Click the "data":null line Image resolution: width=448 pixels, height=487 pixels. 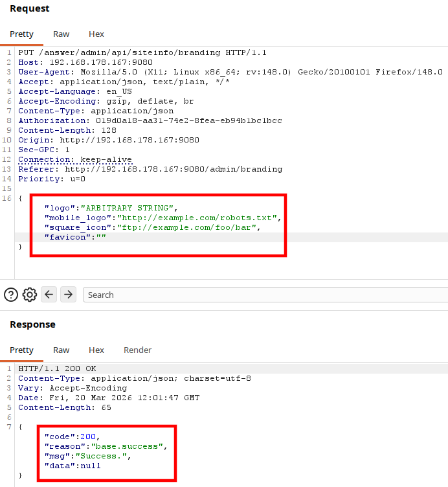tap(73, 466)
